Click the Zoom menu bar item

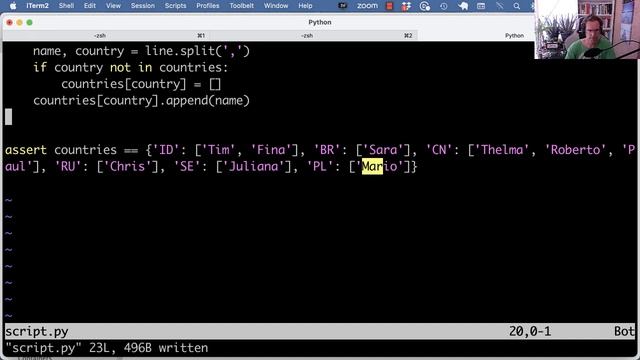[367, 6]
